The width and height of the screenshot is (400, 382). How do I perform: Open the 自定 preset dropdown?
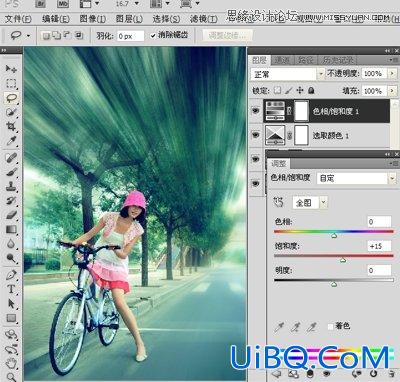(x=356, y=178)
